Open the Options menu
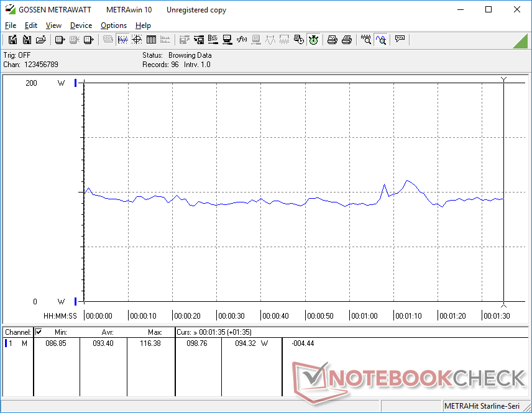 point(114,25)
